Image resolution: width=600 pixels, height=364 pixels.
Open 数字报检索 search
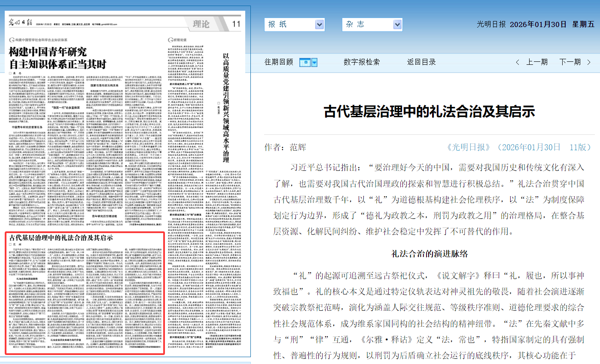coord(362,62)
